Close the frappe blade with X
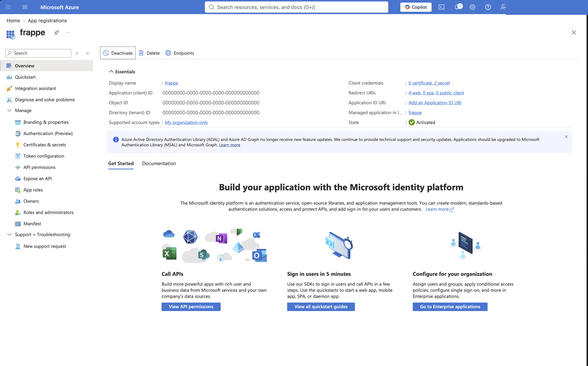Viewport: 588px width, 366px height. 574,32
